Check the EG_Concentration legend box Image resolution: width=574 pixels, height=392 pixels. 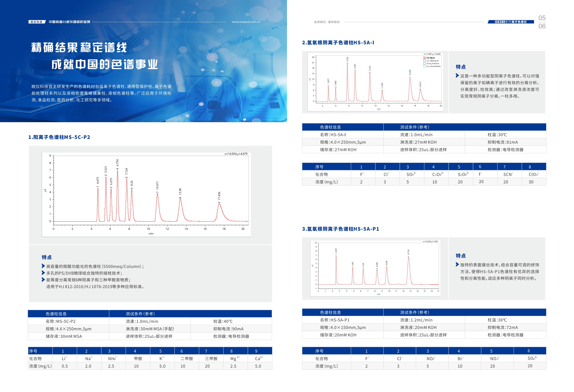[x=425, y=66]
